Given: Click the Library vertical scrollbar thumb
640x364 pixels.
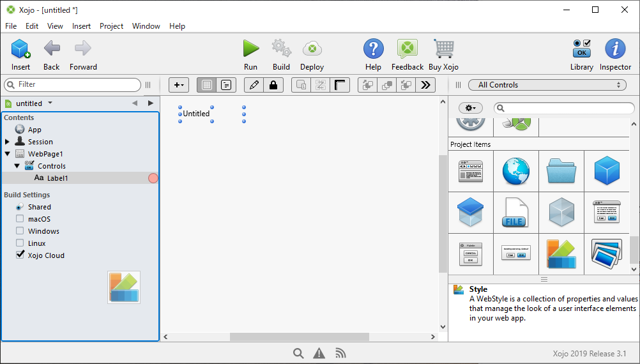Looking at the screenshot, I should [x=634, y=250].
